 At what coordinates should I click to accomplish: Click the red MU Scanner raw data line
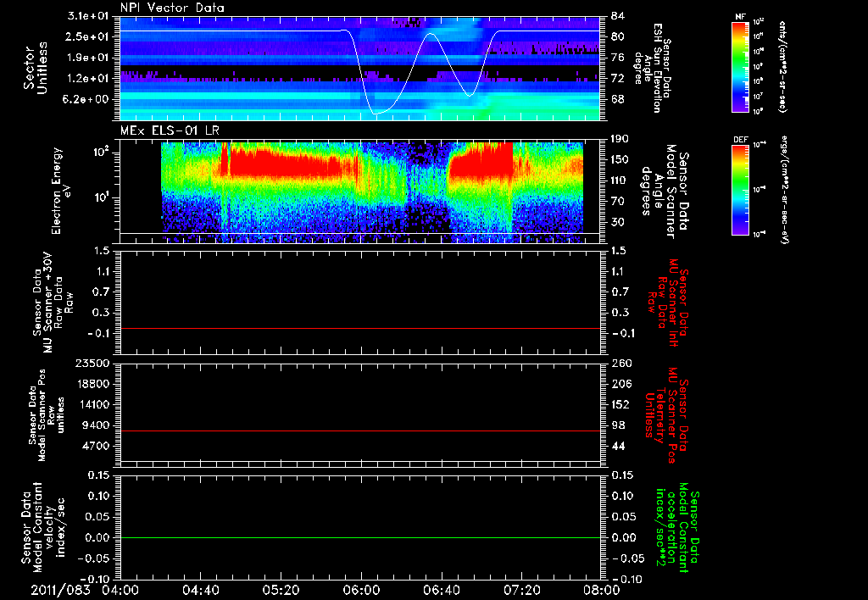[359, 328]
